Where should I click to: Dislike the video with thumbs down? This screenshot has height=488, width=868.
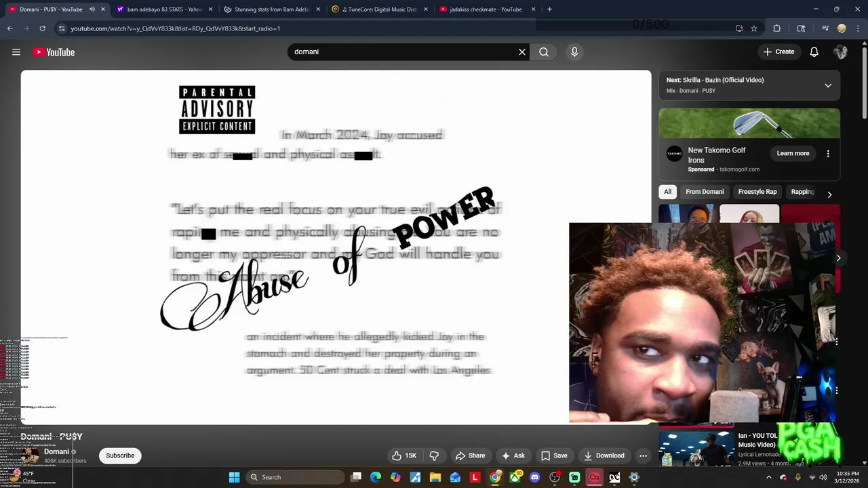click(434, 455)
